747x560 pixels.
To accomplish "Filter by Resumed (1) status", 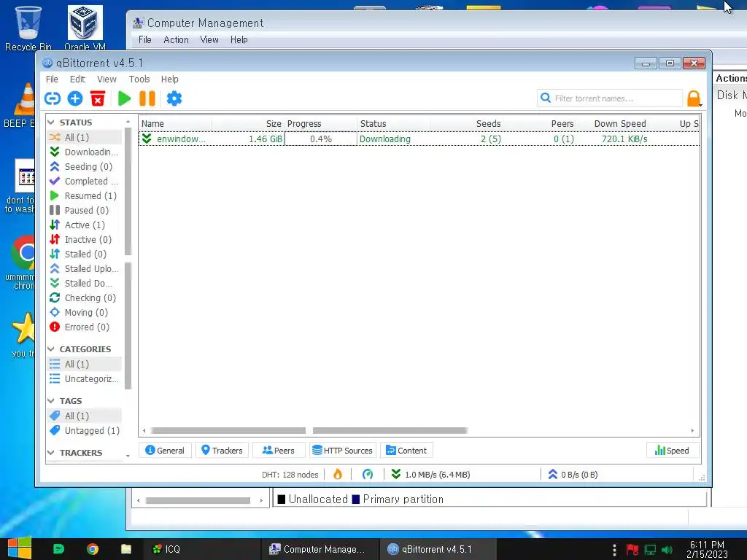I will (84, 195).
